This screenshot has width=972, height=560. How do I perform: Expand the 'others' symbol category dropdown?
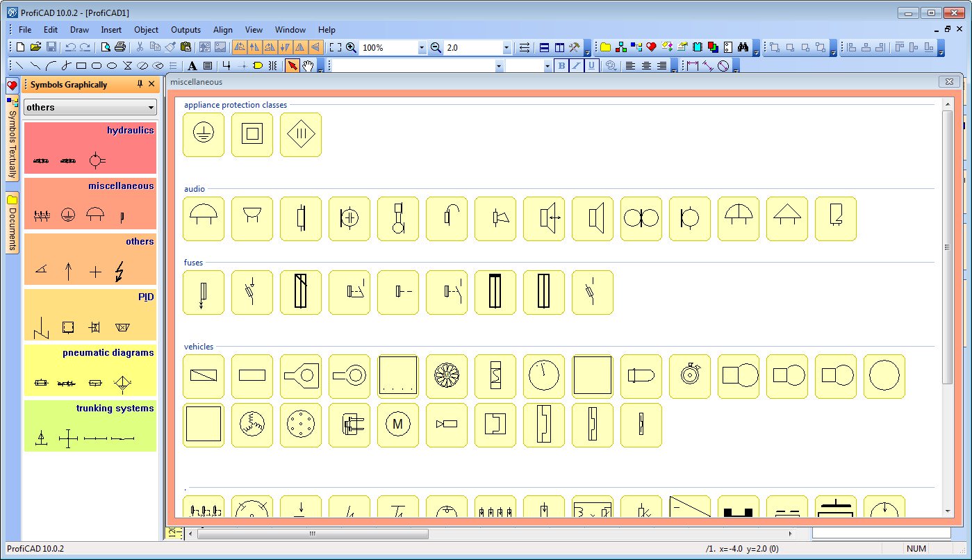151,108
